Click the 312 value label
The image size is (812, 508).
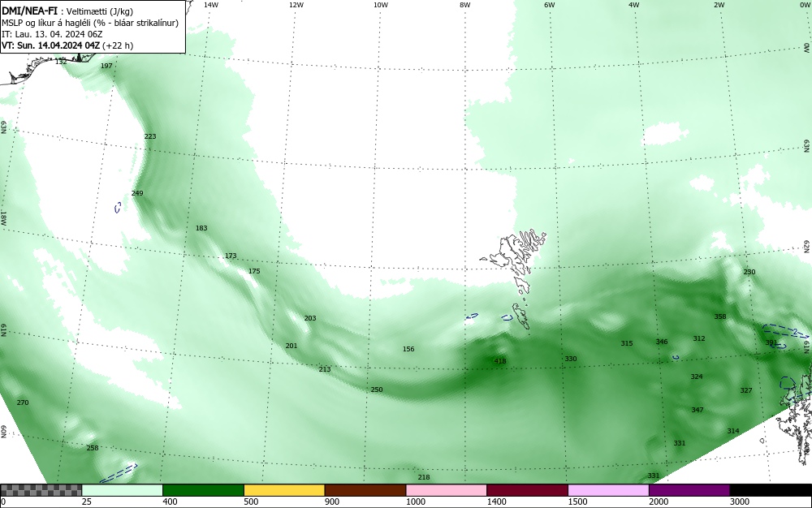coord(698,338)
